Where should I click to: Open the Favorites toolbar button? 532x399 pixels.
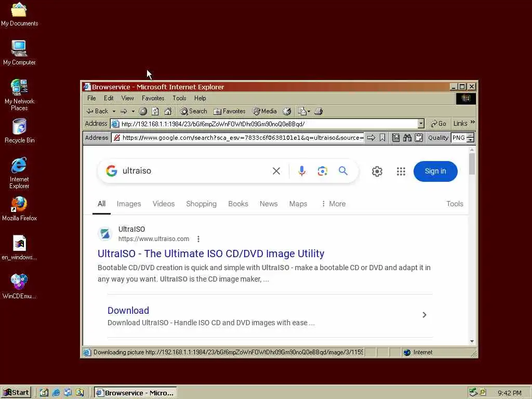[229, 111]
